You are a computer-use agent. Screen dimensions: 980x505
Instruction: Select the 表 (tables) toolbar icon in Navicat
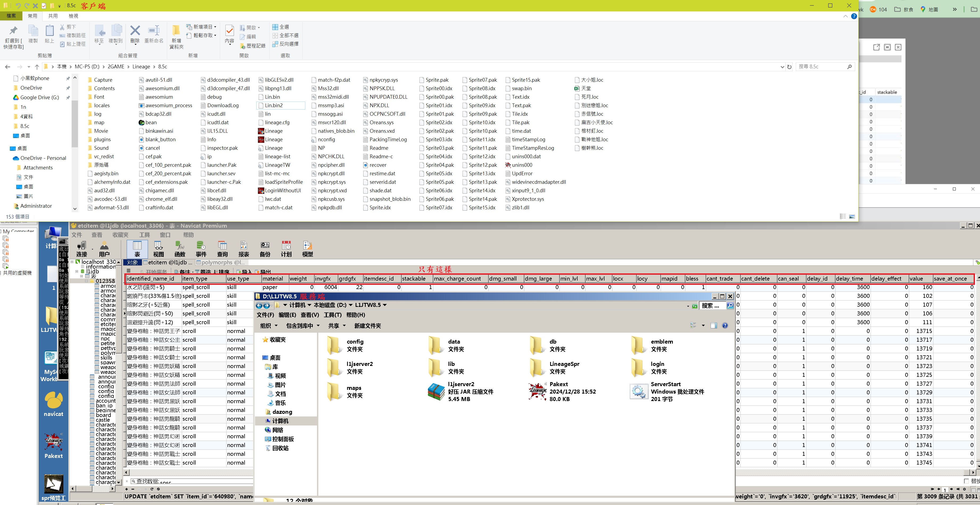point(137,249)
